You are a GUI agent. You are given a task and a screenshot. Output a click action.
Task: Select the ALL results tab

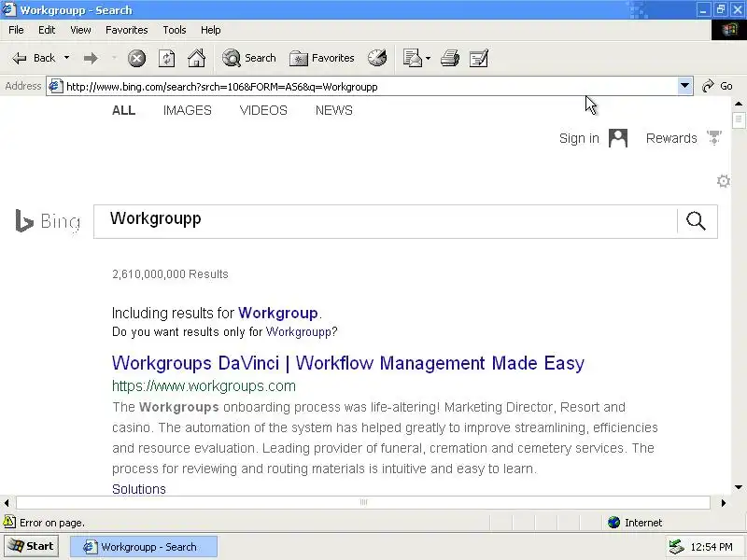[x=124, y=110]
